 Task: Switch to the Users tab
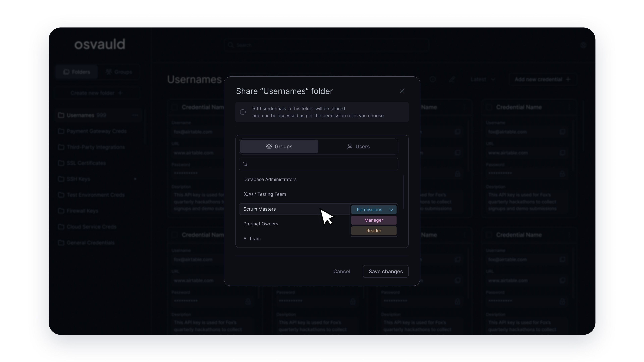(x=358, y=147)
